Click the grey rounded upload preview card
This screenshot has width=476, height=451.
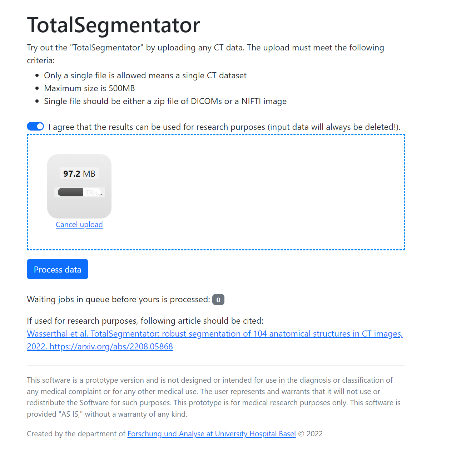click(79, 186)
